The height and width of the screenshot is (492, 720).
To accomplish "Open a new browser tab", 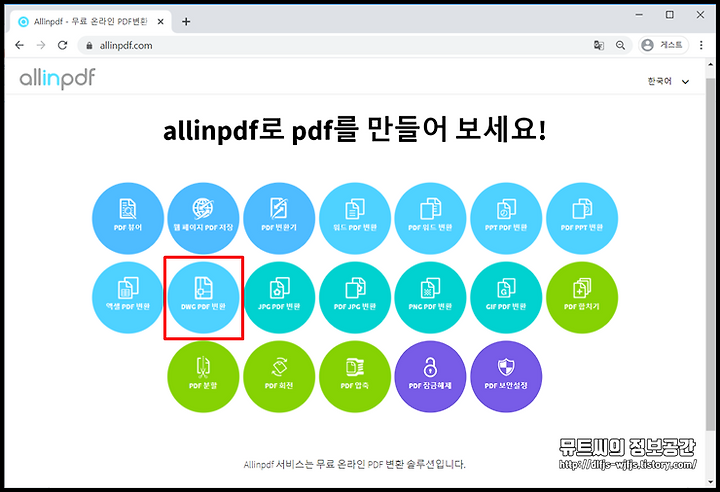I will click(186, 22).
